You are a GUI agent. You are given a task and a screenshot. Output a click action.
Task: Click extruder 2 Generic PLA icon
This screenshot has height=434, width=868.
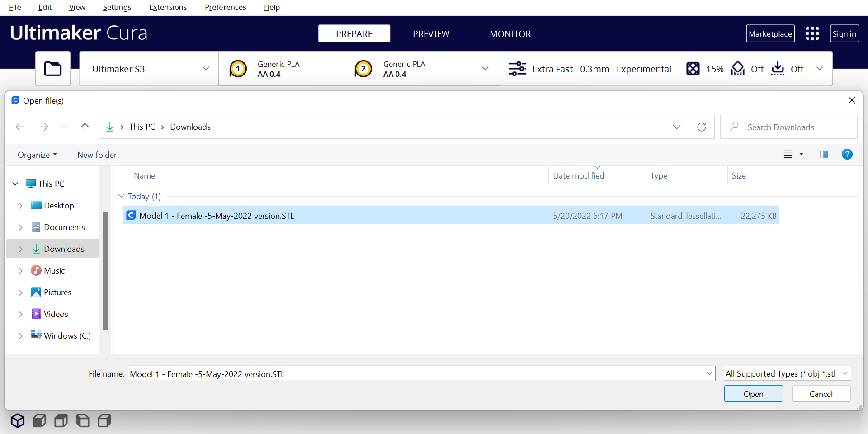point(363,69)
